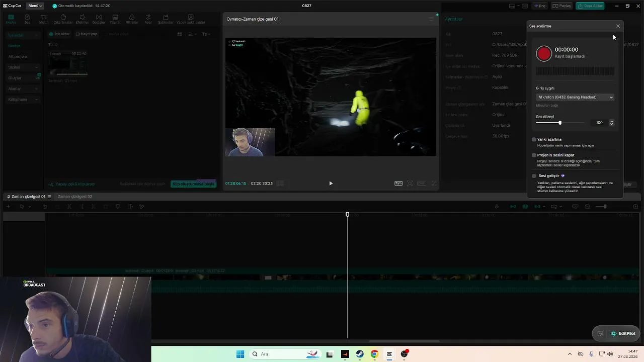The height and width of the screenshot is (362, 644).
Task: Open the Ses tab icon in the top toolbar
Action: [x=27, y=19]
